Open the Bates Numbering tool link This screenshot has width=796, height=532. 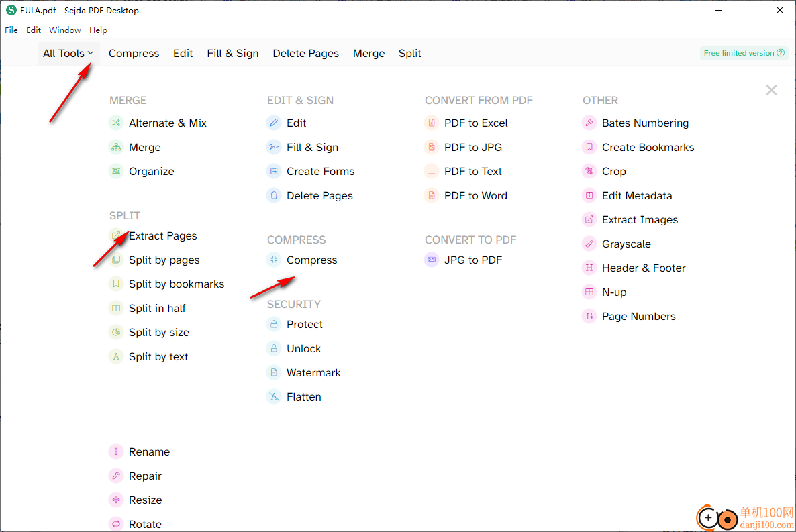645,123
